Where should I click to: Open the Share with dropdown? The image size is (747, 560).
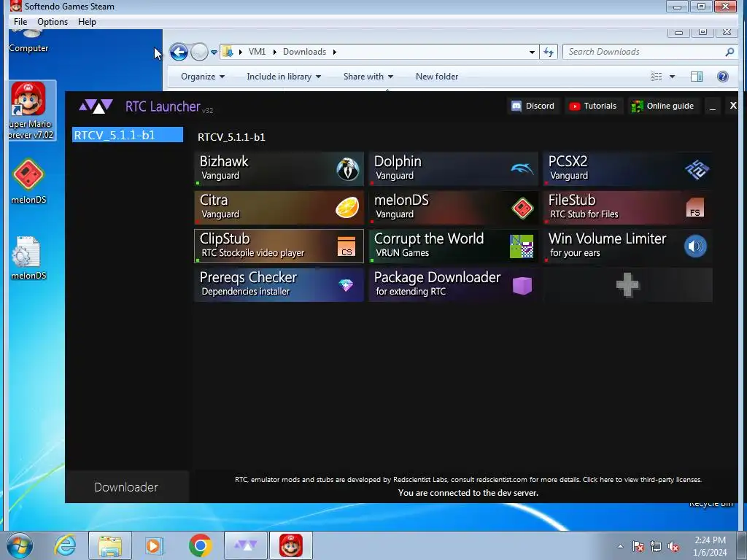(368, 76)
